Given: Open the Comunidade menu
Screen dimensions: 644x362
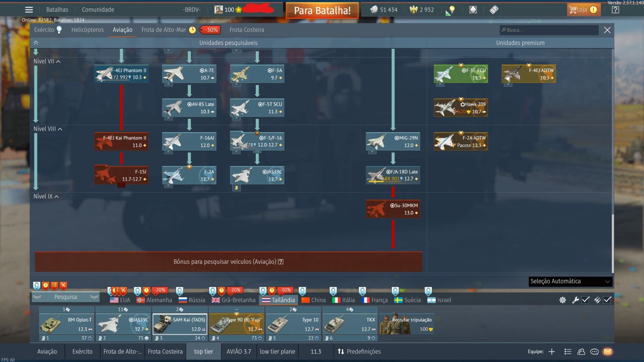Looking at the screenshot, I should [x=98, y=9].
